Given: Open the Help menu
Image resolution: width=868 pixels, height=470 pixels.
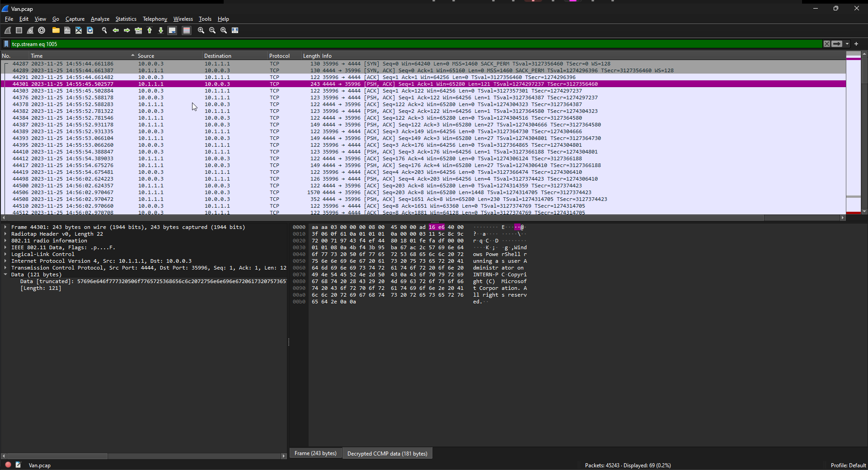Looking at the screenshot, I should [x=223, y=19].
